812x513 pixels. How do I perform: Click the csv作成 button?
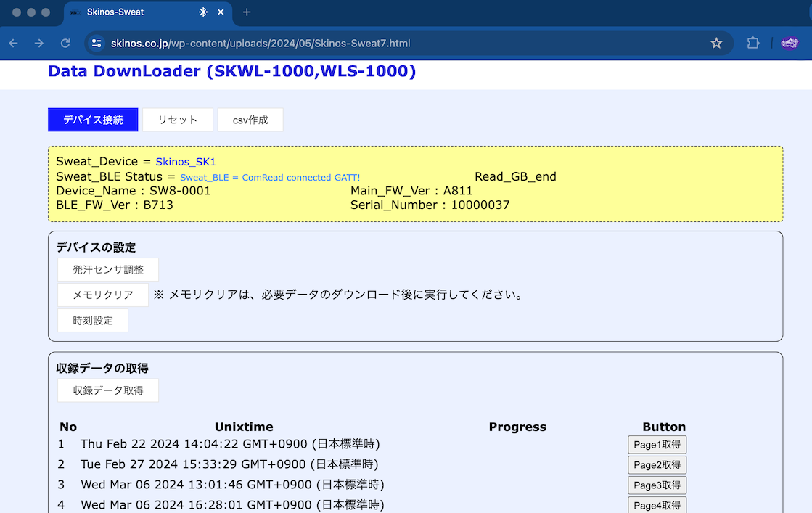250,120
